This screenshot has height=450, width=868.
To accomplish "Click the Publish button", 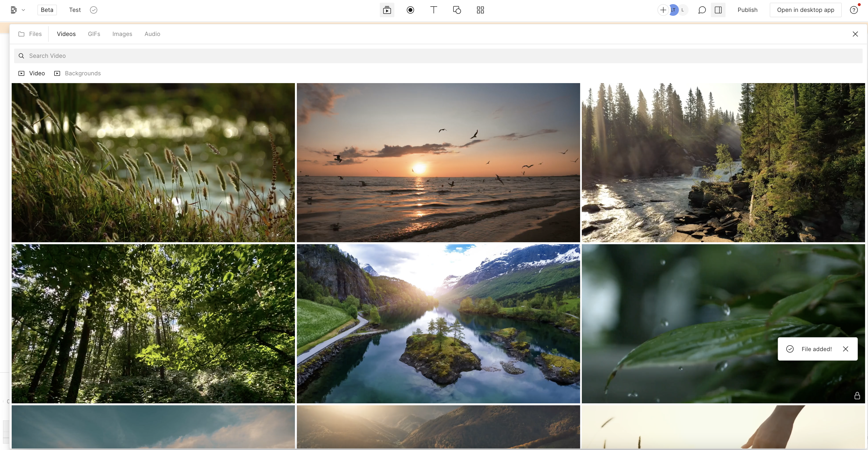I will (x=747, y=10).
